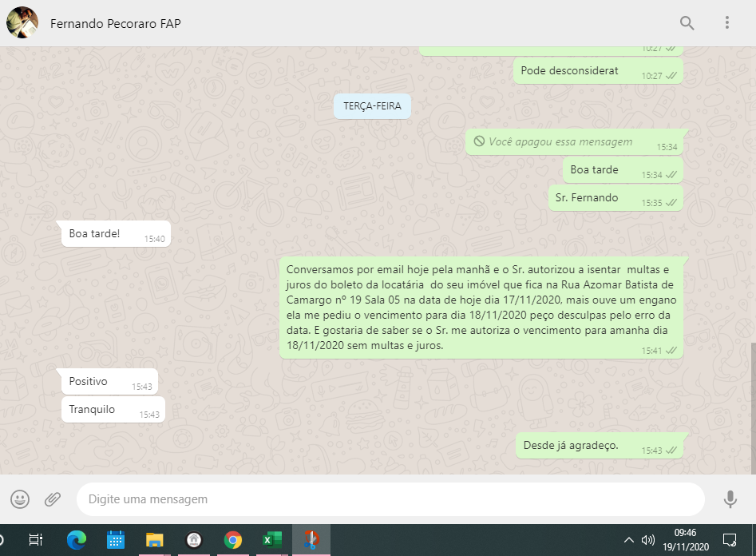Open the emoji picker
The height and width of the screenshot is (556, 756).
[20, 499]
